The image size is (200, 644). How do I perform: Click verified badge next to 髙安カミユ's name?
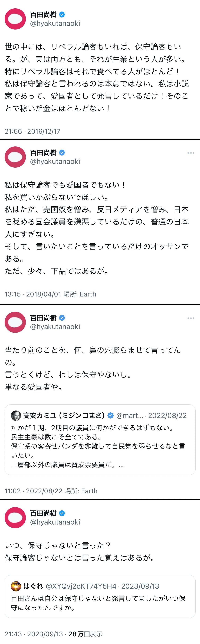point(110,415)
